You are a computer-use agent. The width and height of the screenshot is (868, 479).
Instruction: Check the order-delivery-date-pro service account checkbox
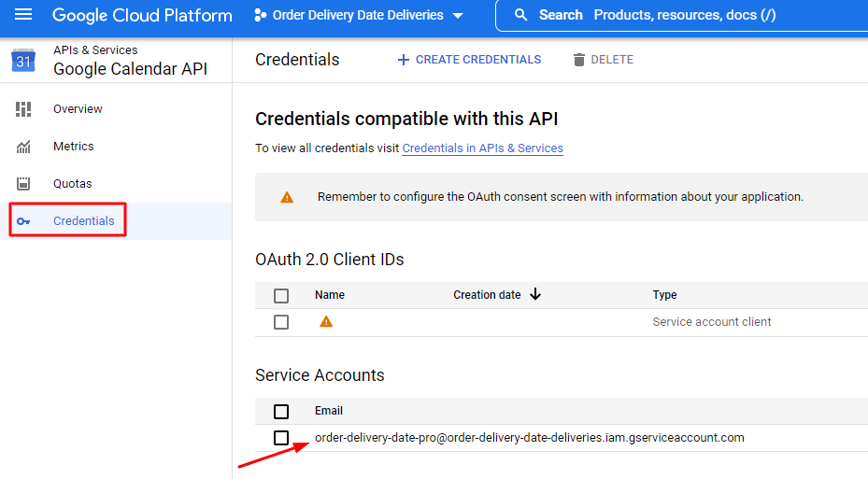pyautogui.click(x=281, y=438)
